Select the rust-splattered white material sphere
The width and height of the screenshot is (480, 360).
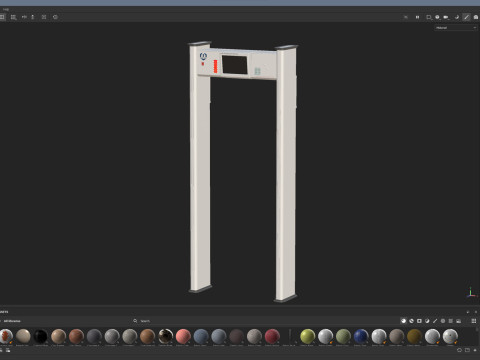tap(6, 336)
